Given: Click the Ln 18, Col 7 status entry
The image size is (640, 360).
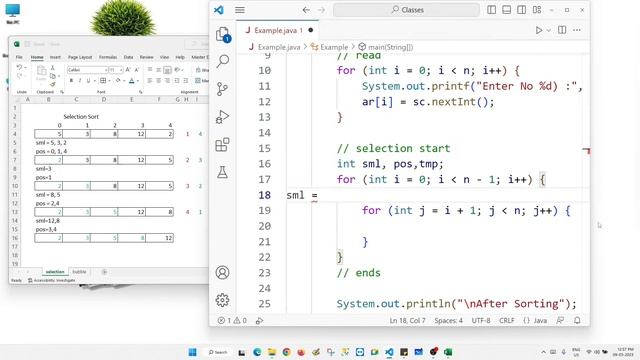Looking at the screenshot, I should tap(407, 320).
